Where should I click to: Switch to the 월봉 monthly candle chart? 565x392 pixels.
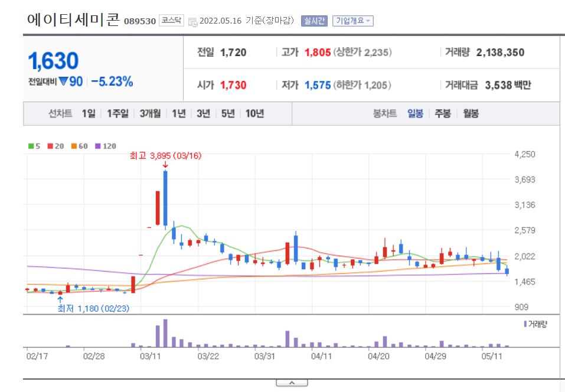[x=471, y=114]
